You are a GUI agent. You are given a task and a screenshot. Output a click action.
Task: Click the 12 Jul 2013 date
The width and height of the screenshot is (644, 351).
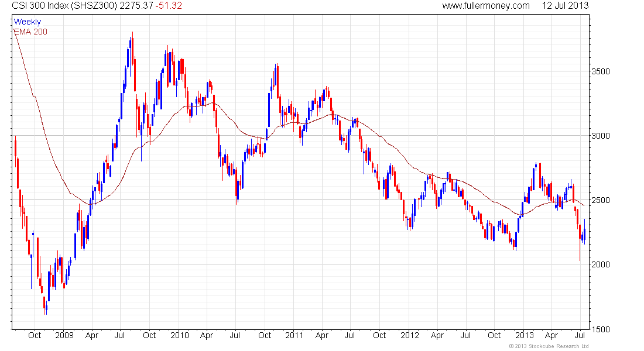566,6
